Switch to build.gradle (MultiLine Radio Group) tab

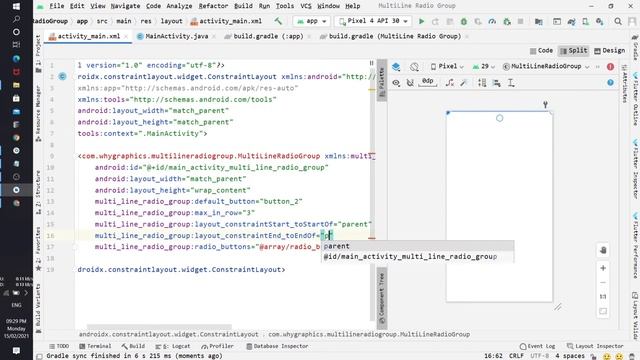394,36
